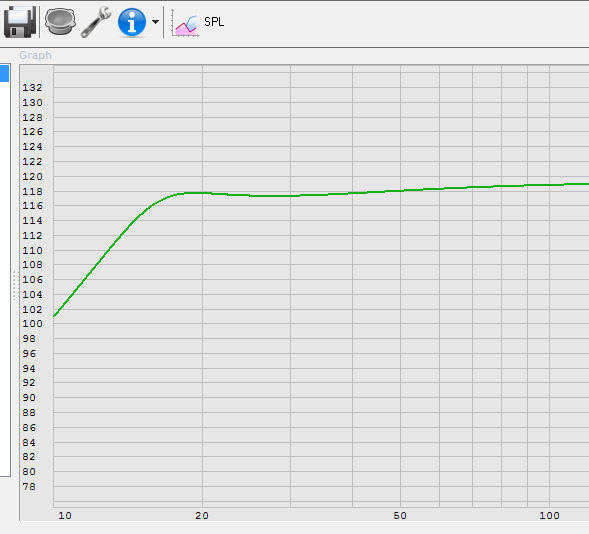Click the 118 value on level axis
The width and height of the screenshot is (589, 534).
[x=32, y=192]
